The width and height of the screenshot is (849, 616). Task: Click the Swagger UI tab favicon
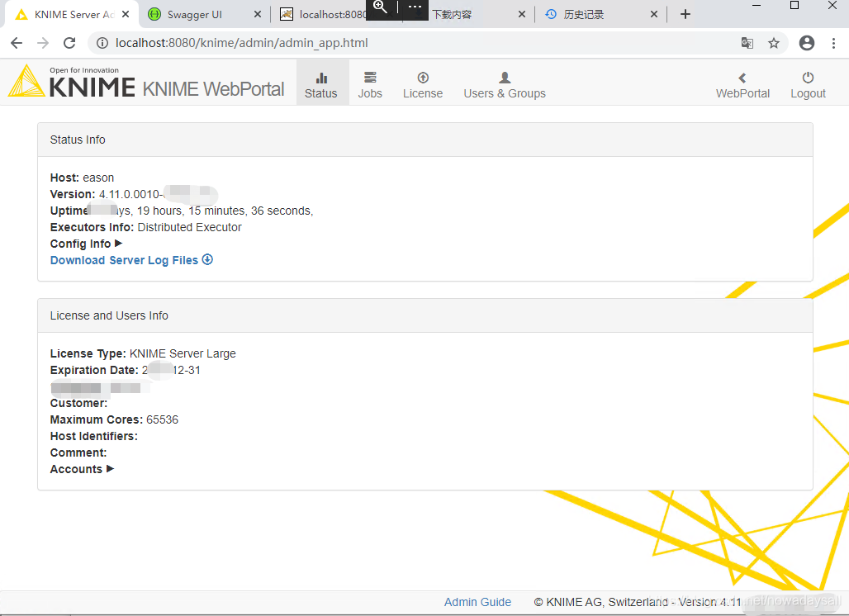tap(154, 15)
